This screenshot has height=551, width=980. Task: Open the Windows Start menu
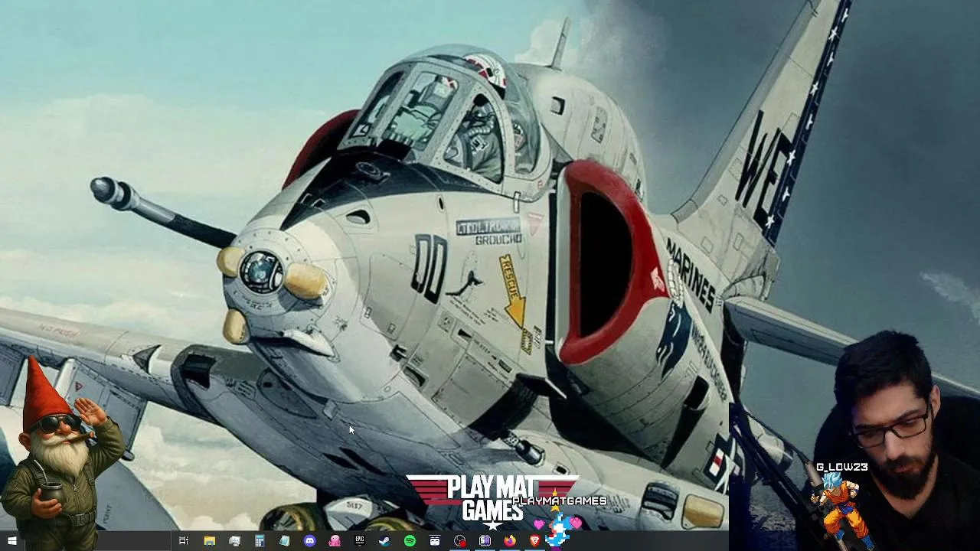(x=12, y=541)
